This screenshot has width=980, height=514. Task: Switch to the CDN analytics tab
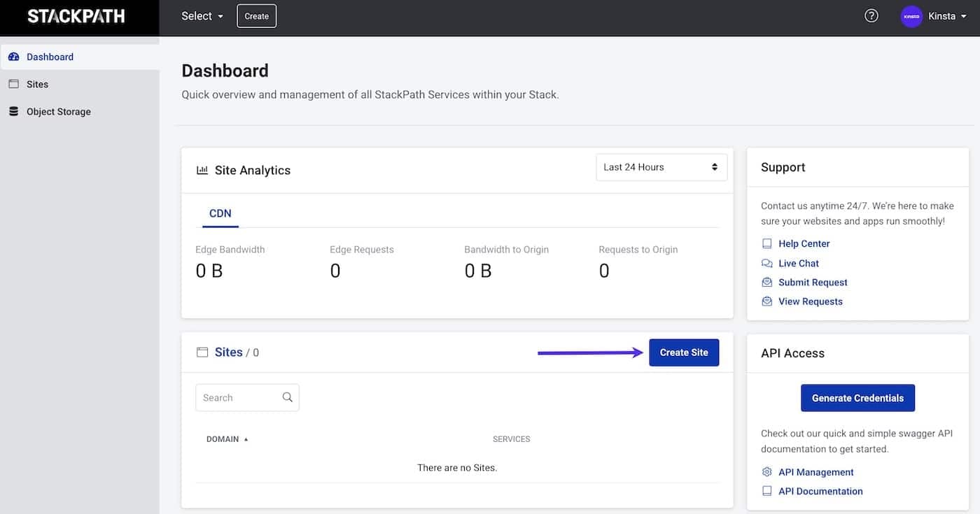pyautogui.click(x=220, y=213)
